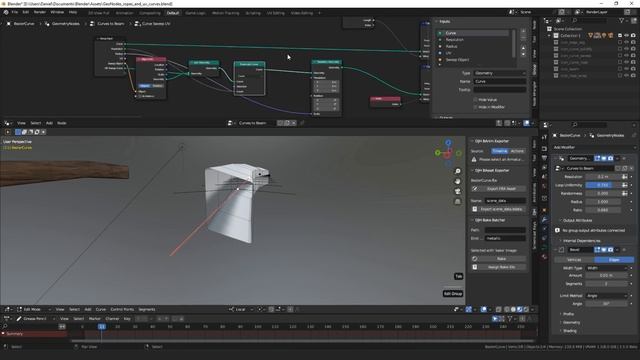Open the File menu

pyautogui.click(x=14, y=12)
